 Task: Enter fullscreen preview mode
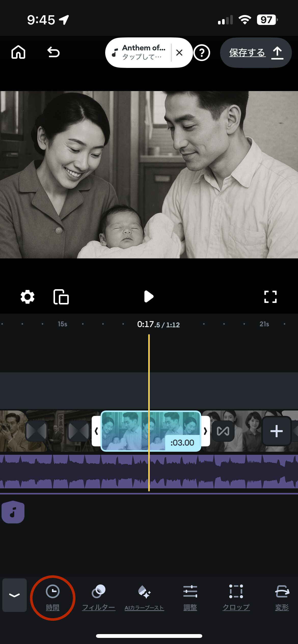click(270, 297)
